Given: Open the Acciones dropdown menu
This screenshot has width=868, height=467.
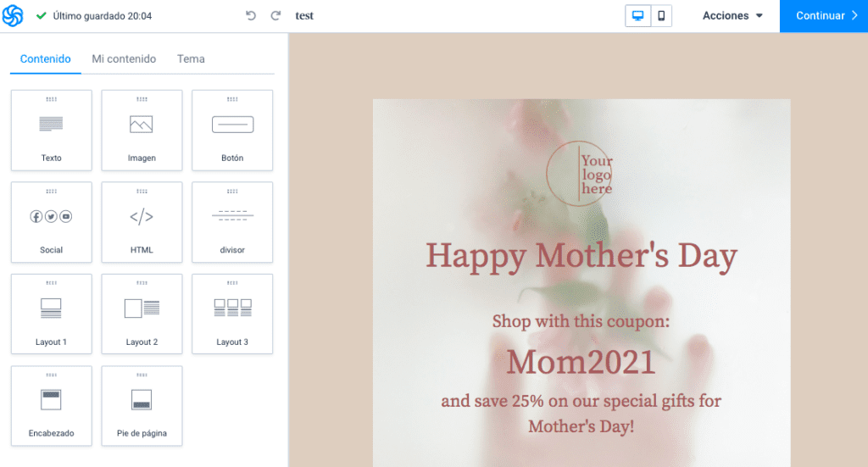Looking at the screenshot, I should coord(732,15).
